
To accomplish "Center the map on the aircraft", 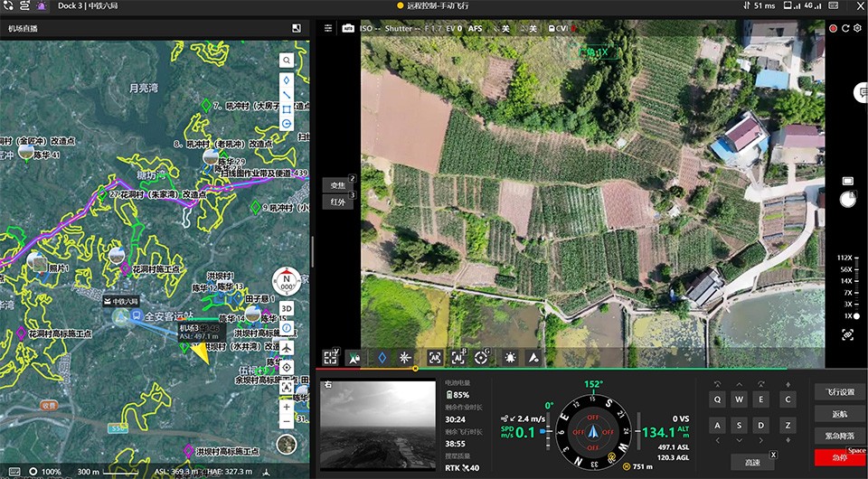I will (x=287, y=348).
